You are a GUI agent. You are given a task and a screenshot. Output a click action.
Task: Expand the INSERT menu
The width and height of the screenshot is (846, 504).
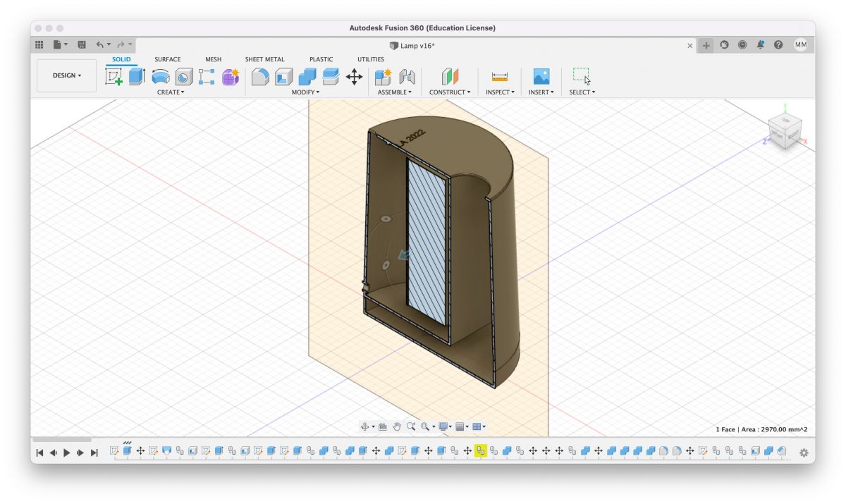point(541,92)
